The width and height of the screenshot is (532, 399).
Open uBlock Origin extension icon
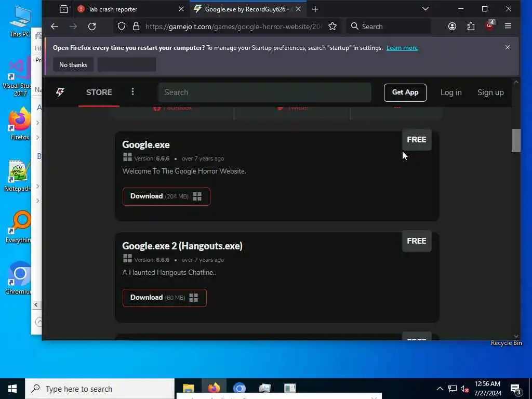click(489, 26)
